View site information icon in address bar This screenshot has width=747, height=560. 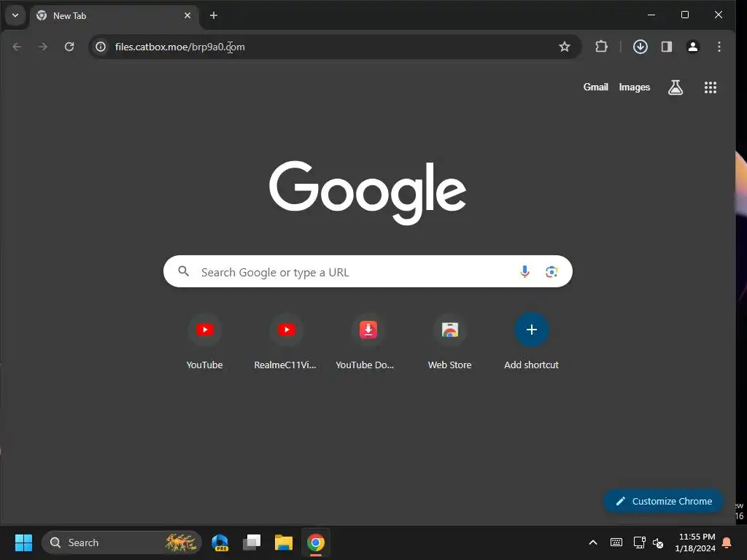pos(101,47)
